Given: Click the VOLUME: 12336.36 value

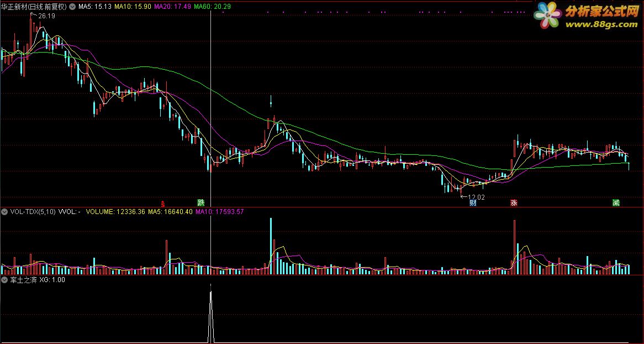Looking at the screenshot, I should [115, 212].
